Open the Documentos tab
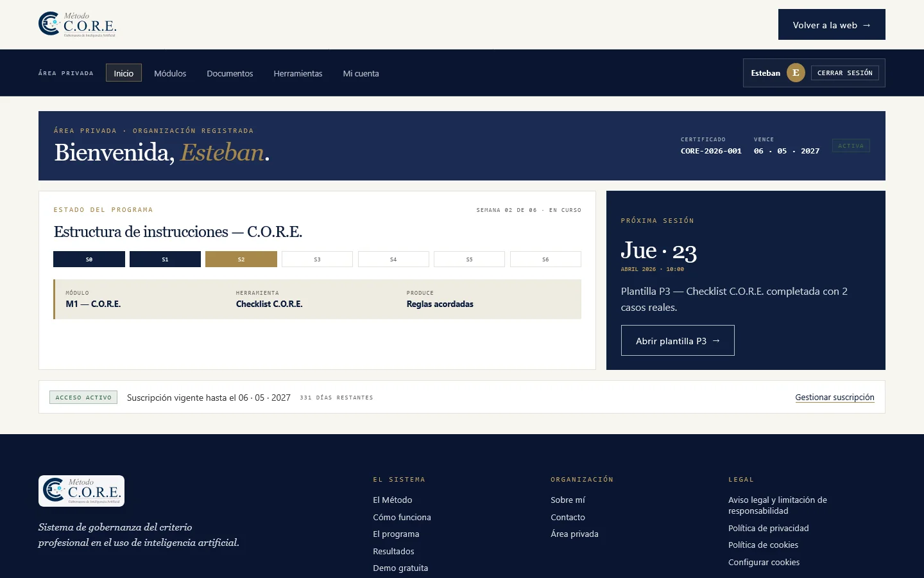This screenshot has width=924, height=578. coord(230,73)
